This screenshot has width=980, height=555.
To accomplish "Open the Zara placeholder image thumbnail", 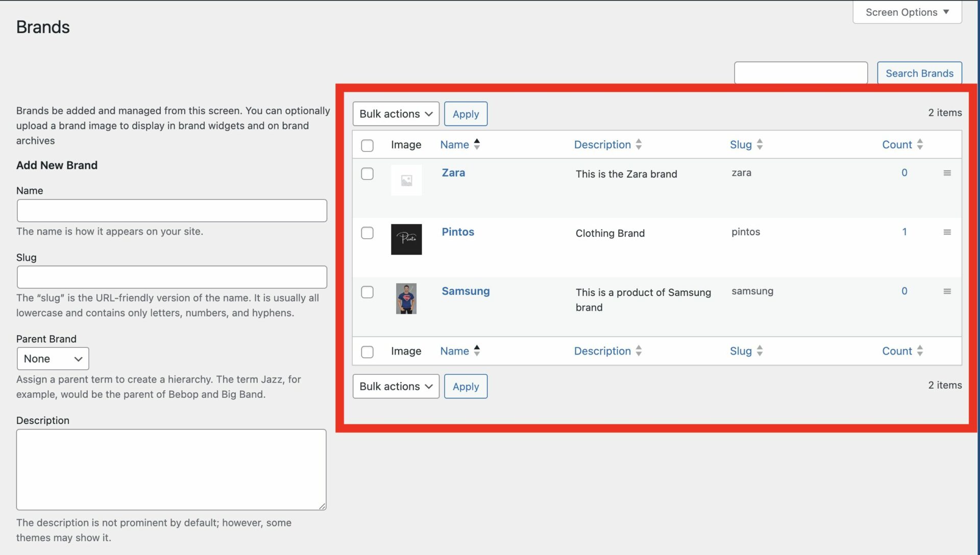I will point(406,180).
